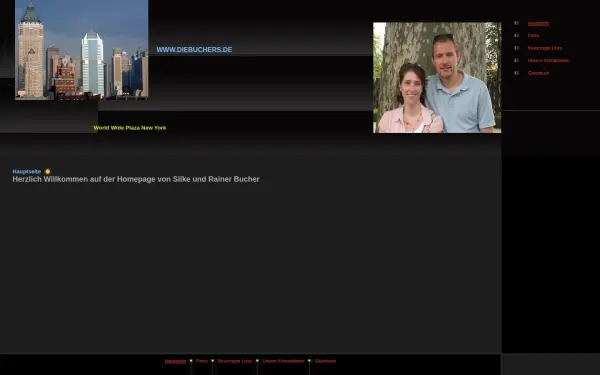Open Unsere Kontaktdaten in the right sidebar
600x375 pixels.
[548, 60]
